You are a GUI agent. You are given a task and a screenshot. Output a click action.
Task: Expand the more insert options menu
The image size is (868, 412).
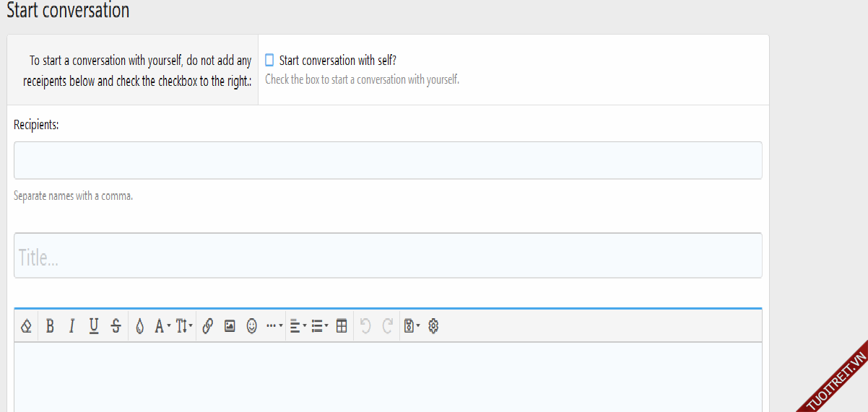pos(274,326)
